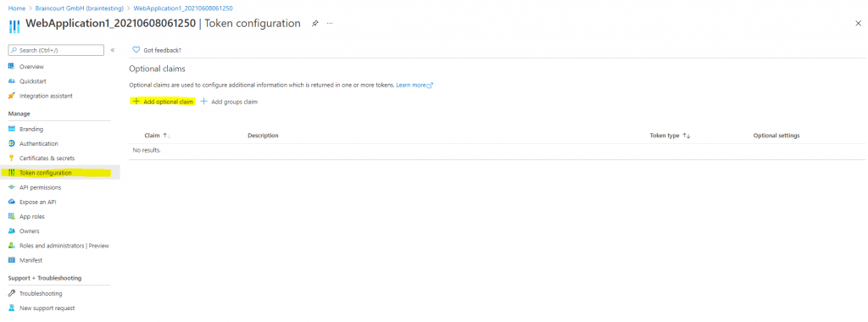Image resolution: width=868 pixels, height=322 pixels.
Task: Click the Description column header
Action: [263, 136]
